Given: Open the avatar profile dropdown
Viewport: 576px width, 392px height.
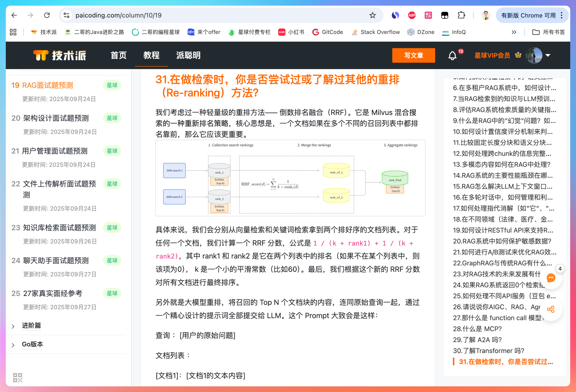Looking at the screenshot, I should click(x=534, y=55).
